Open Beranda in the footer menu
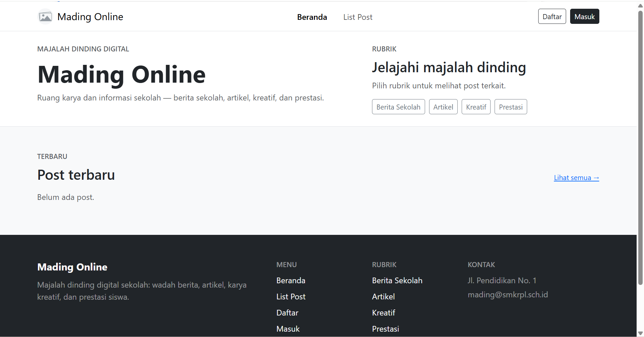 (291, 281)
